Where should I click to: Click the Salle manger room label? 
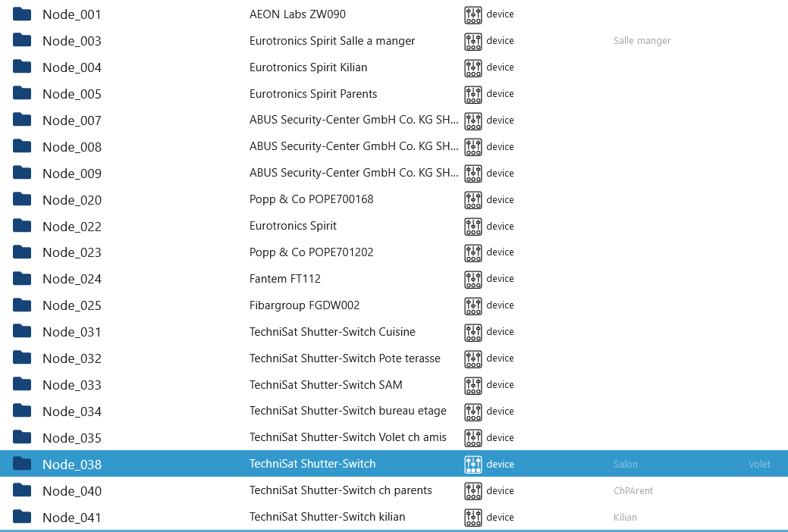[x=642, y=41]
